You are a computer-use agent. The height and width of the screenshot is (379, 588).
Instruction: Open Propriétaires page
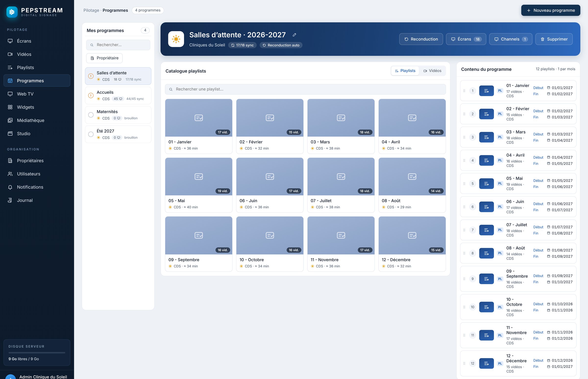coord(37,161)
